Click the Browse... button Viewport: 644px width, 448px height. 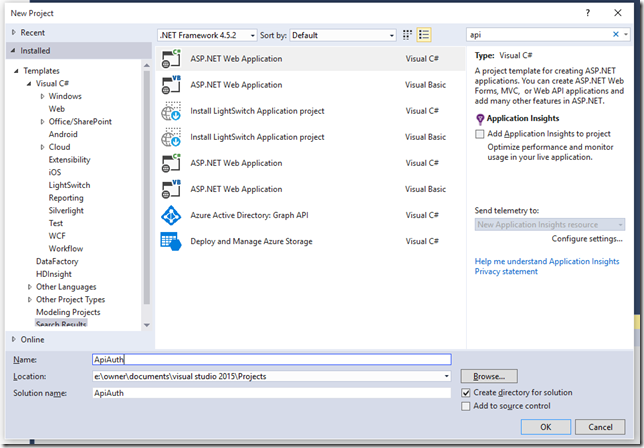point(489,376)
